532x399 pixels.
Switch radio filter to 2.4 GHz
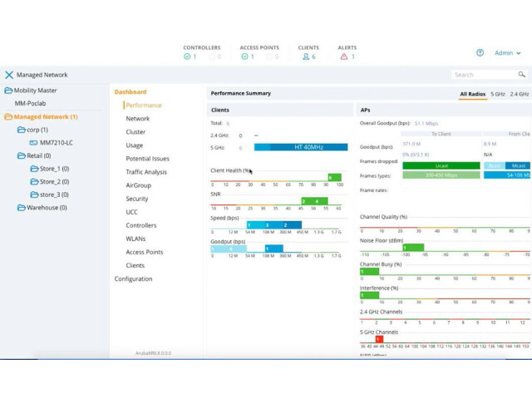519,94
